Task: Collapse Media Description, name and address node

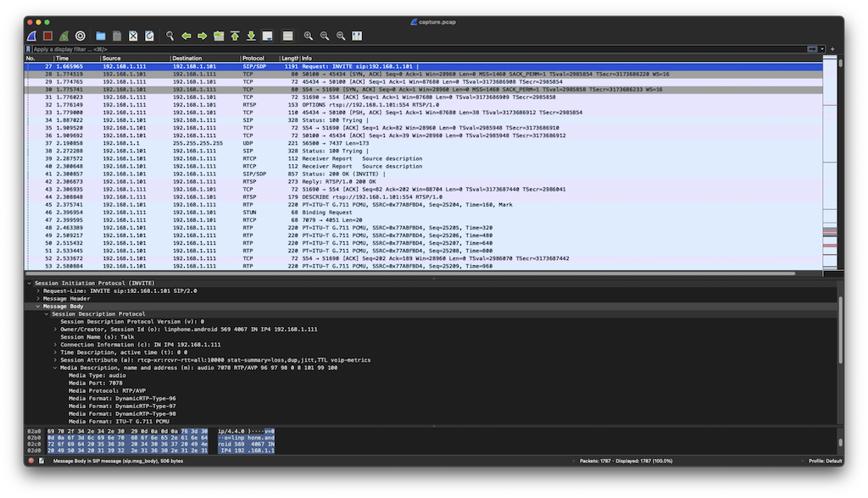Action: (x=55, y=368)
